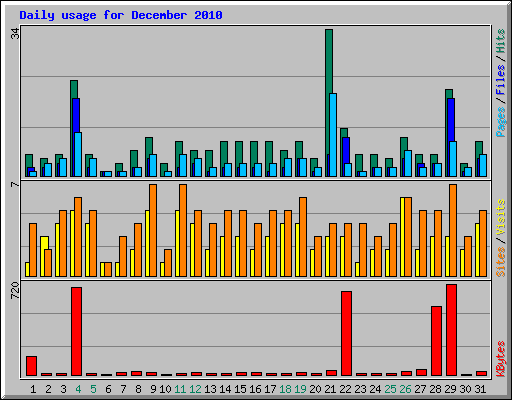Click the red "KBytes" legend label
The height and width of the screenshot is (400, 512).
(x=501, y=359)
